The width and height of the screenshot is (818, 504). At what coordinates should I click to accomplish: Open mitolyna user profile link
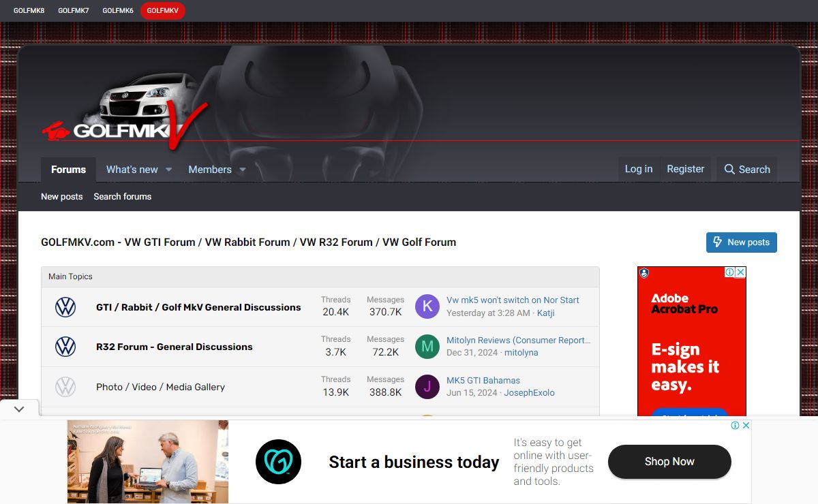pos(521,352)
